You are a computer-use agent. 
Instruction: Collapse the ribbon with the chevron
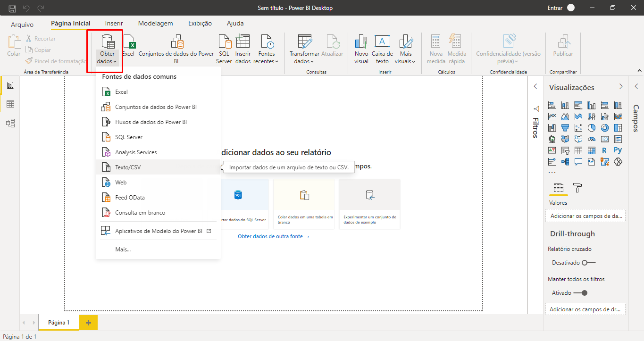pyautogui.click(x=639, y=71)
